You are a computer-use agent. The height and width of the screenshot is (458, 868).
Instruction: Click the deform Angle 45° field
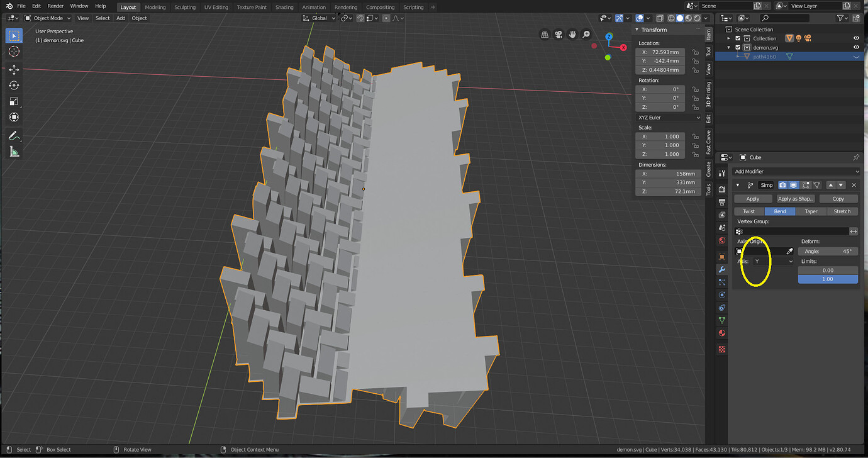point(828,252)
